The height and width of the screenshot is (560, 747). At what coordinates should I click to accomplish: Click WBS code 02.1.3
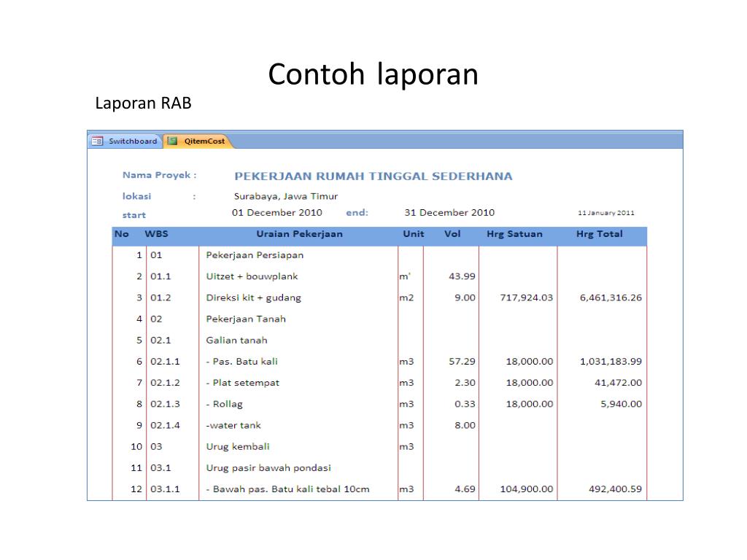tap(166, 404)
